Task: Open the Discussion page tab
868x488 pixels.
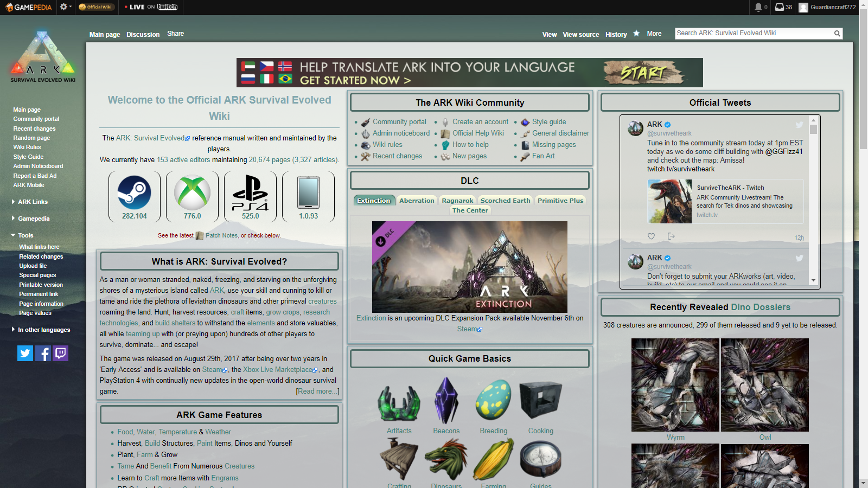Action: pyautogui.click(x=143, y=34)
